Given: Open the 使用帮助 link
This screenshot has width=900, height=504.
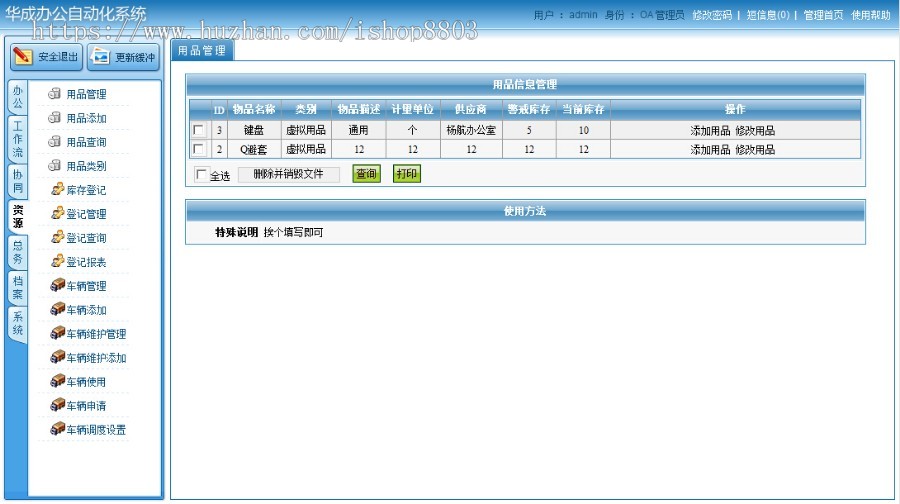Looking at the screenshot, I should tap(871, 15).
